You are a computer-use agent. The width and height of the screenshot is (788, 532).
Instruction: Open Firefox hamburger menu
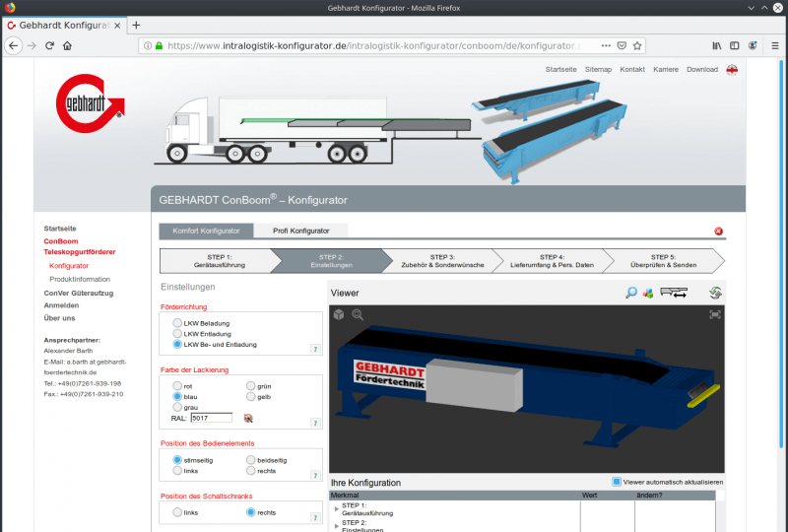click(x=775, y=45)
